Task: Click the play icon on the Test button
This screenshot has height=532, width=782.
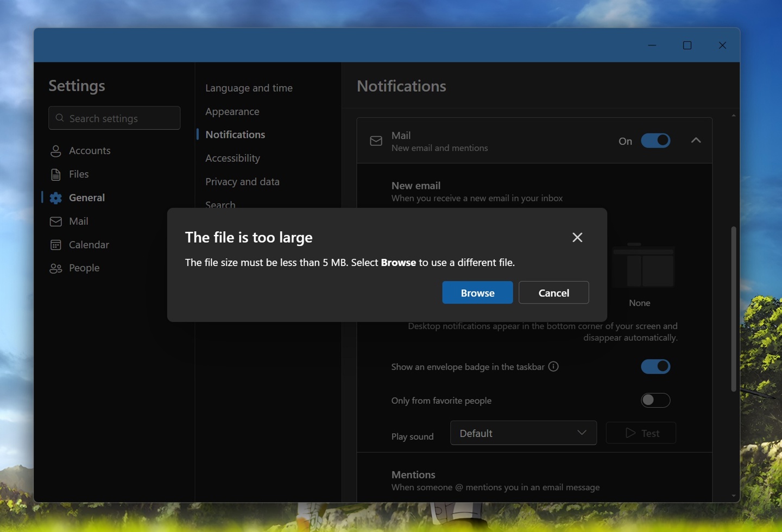Action: (630, 433)
